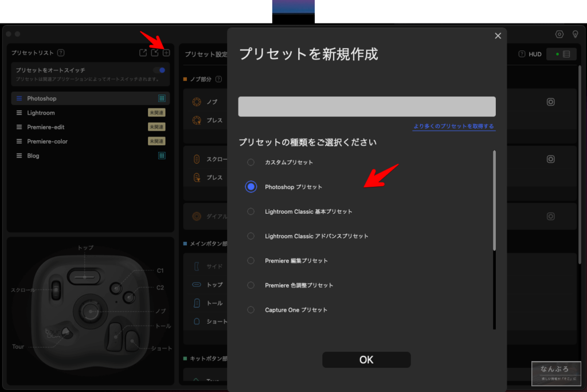Click the export preset icon in preset list header
The height and width of the screenshot is (392, 587).
143,53
